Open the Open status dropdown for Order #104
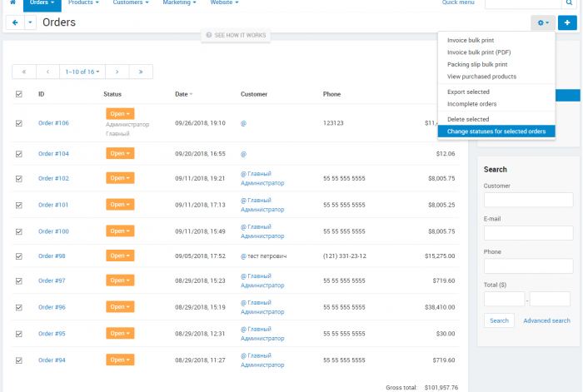Screen dimensions: 583x392 tap(120, 153)
